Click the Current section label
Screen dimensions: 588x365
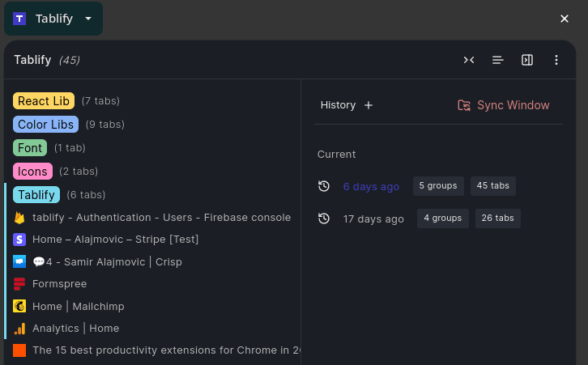(336, 155)
